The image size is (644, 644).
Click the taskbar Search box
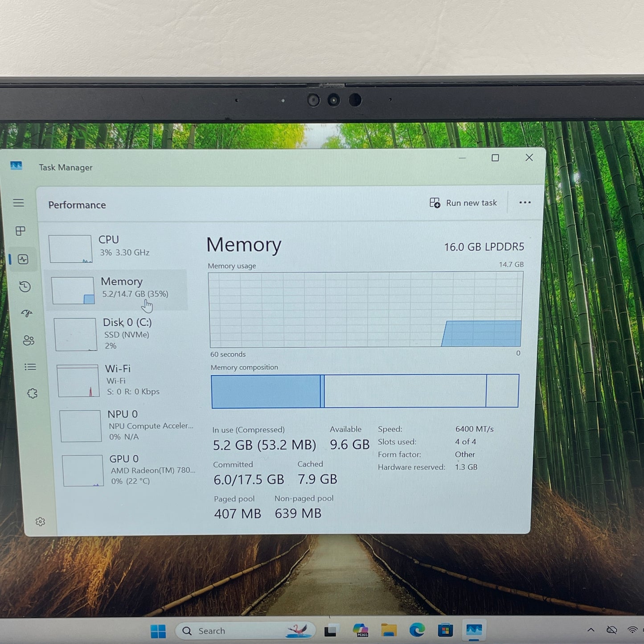pyautogui.click(x=245, y=631)
